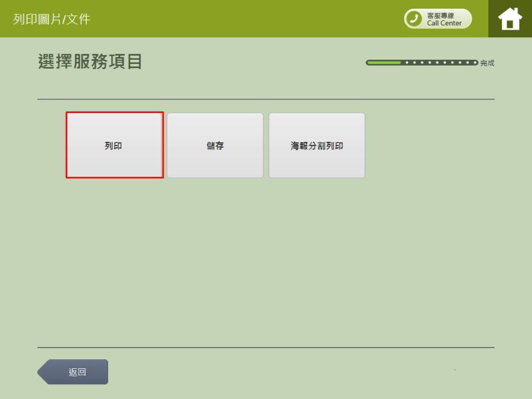Select 海報分割列印 poster split printing
Image resolution: width=532 pixels, height=399 pixels.
pos(317,145)
